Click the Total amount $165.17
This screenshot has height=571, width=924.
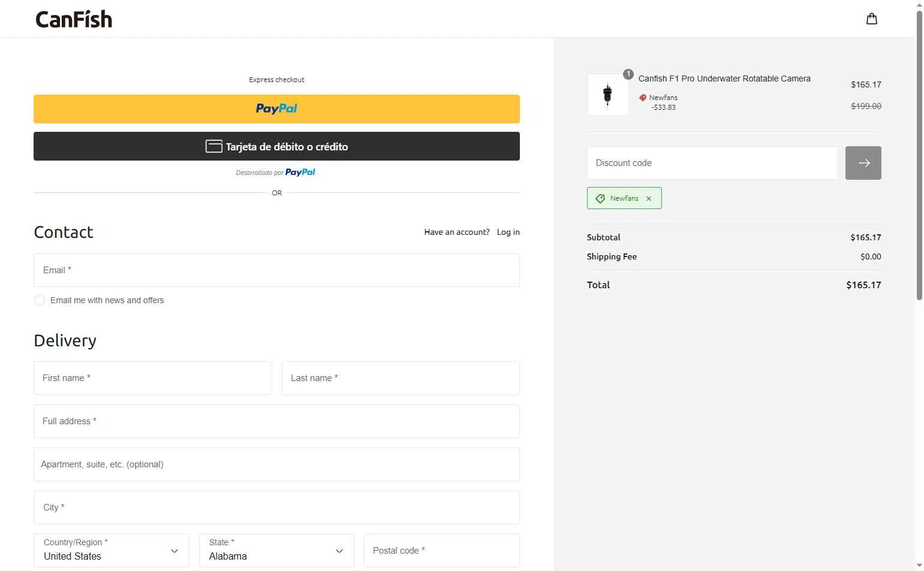coord(863,285)
